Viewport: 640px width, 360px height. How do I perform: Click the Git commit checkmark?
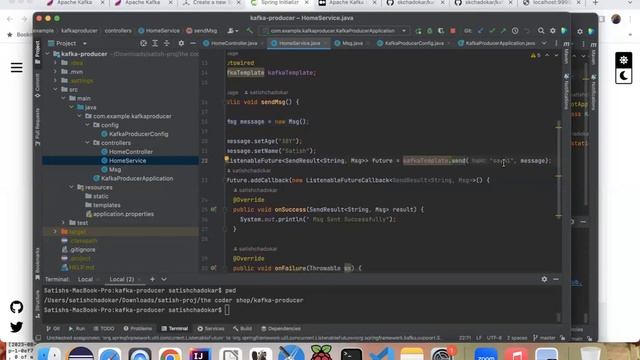click(x=492, y=31)
